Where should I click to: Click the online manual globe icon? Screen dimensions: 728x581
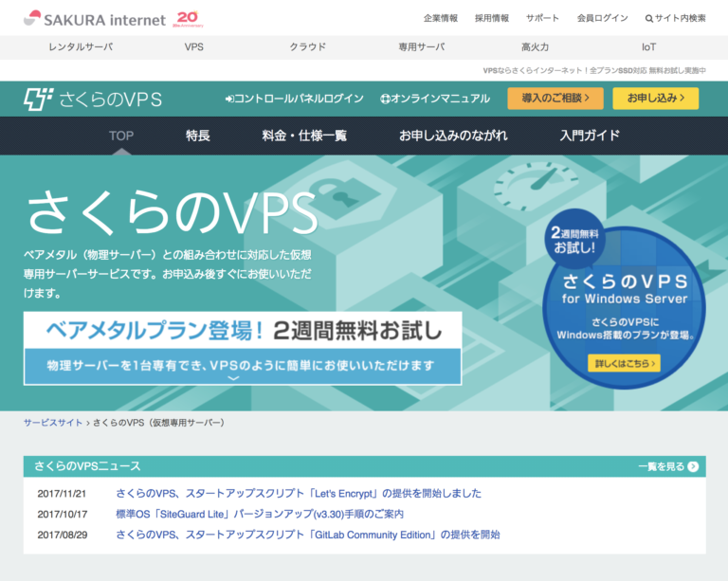click(x=386, y=99)
